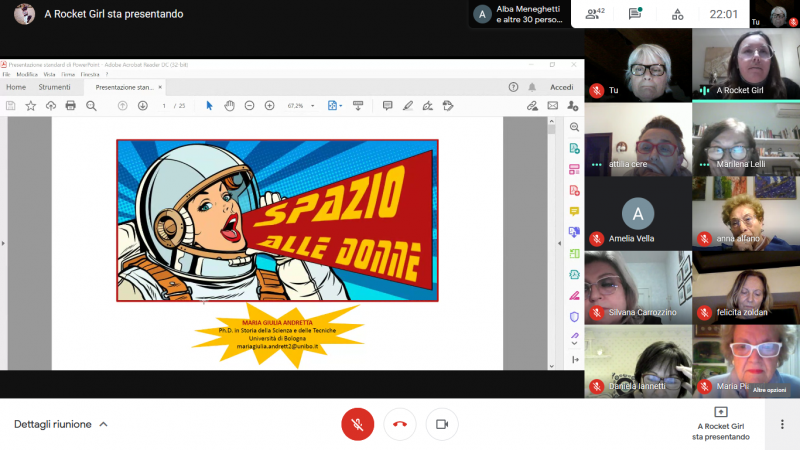Toggle the add comment note tool
Viewport: 800px width, 450px height.
(x=387, y=106)
